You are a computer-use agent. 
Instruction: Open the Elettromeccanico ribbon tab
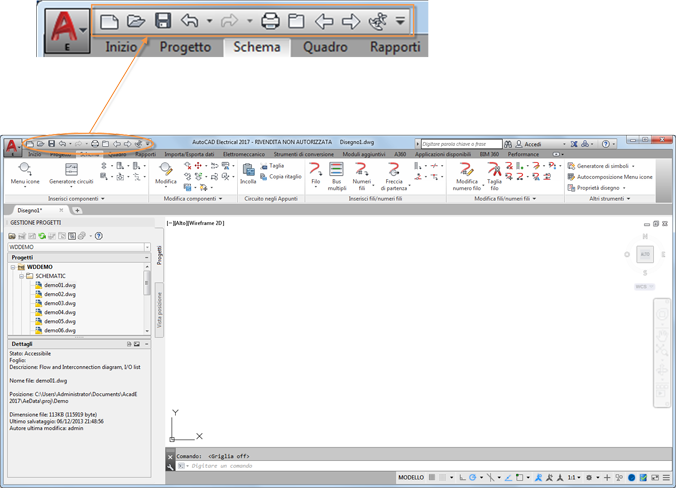click(x=244, y=154)
